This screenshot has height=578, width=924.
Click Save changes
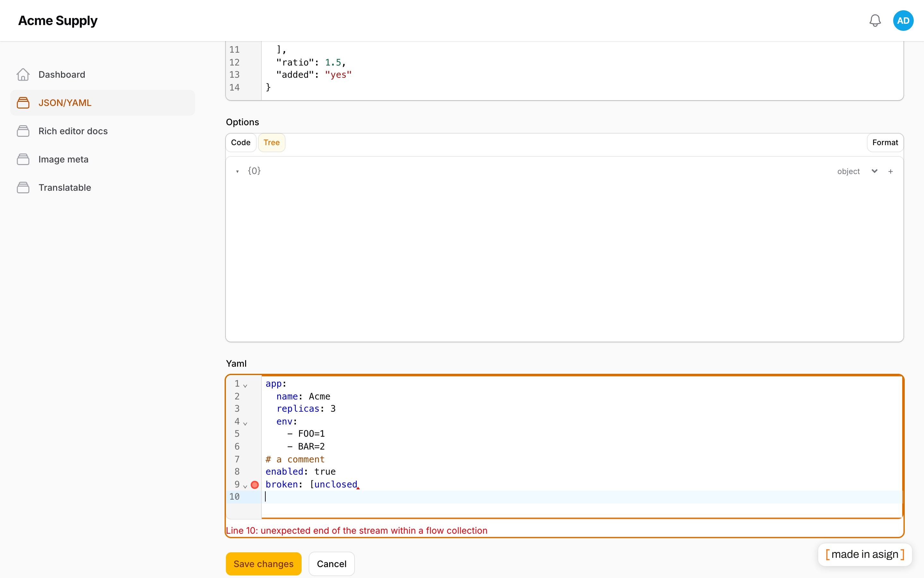pyautogui.click(x=263, y=564)
